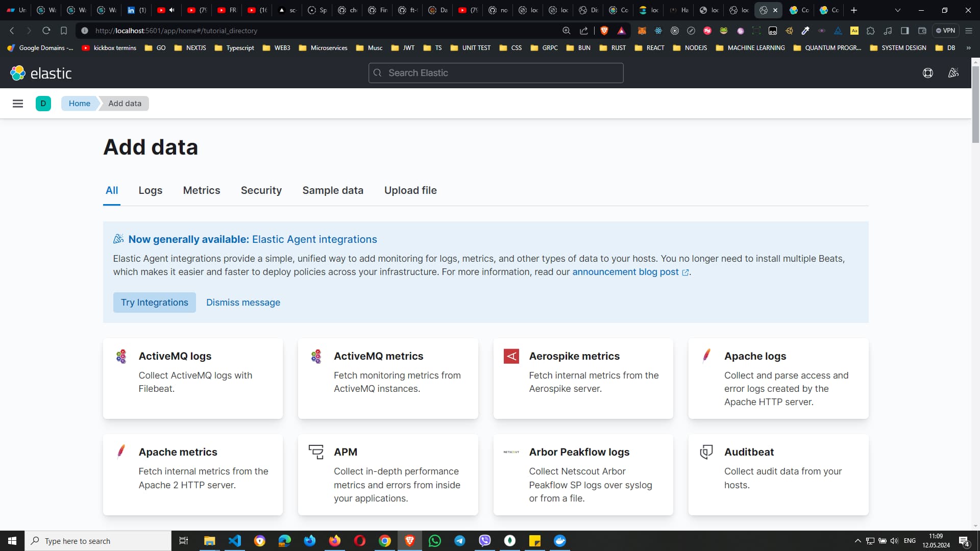Open the help menu lifebuoy icon
Viewport: 980px width, 551px height.
[928, 72]
